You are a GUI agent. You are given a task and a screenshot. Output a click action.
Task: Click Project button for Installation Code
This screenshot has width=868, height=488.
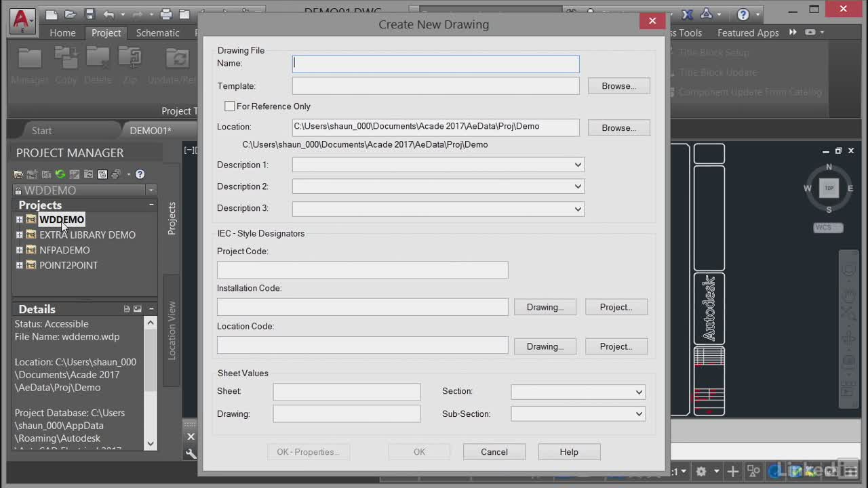point(616,307)
